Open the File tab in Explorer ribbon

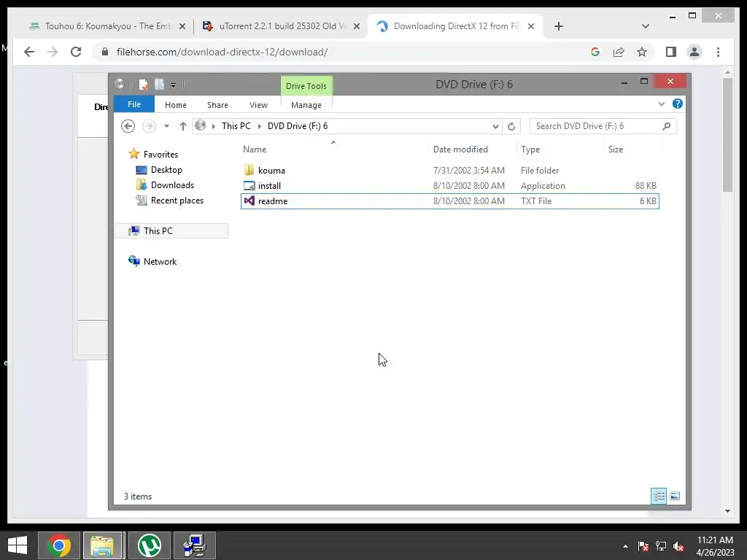tap(134, 104)
